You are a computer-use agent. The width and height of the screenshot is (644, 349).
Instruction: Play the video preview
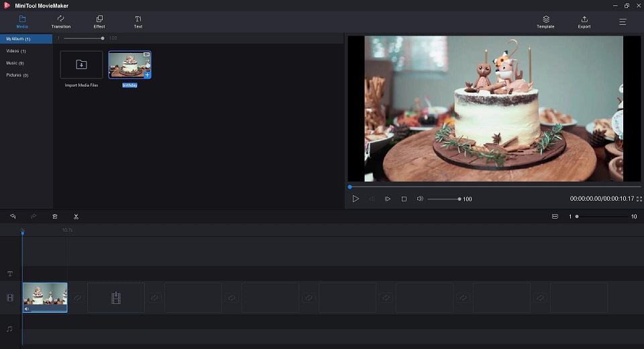(356, 199)
